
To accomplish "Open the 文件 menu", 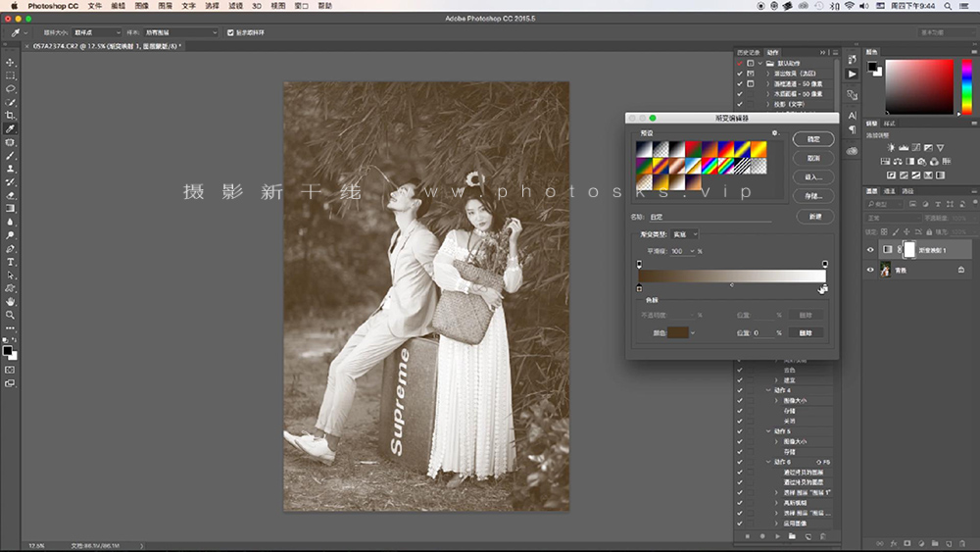I will coord(94,6).
